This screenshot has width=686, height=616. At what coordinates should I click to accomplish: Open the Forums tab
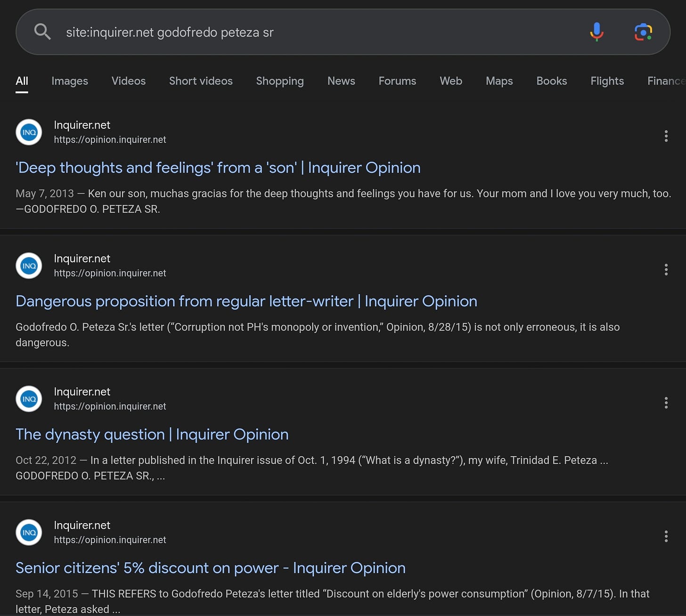[397, 81]
